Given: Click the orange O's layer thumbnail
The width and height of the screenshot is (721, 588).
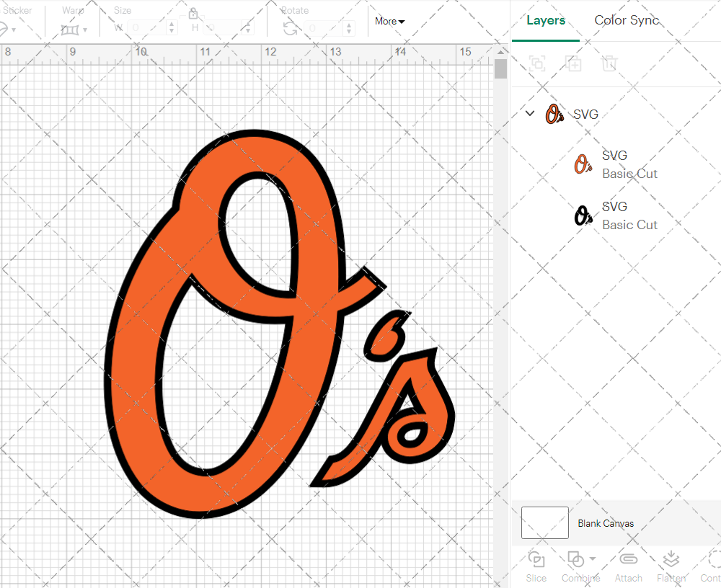Looking at the screenshot, I should [583, 164].
